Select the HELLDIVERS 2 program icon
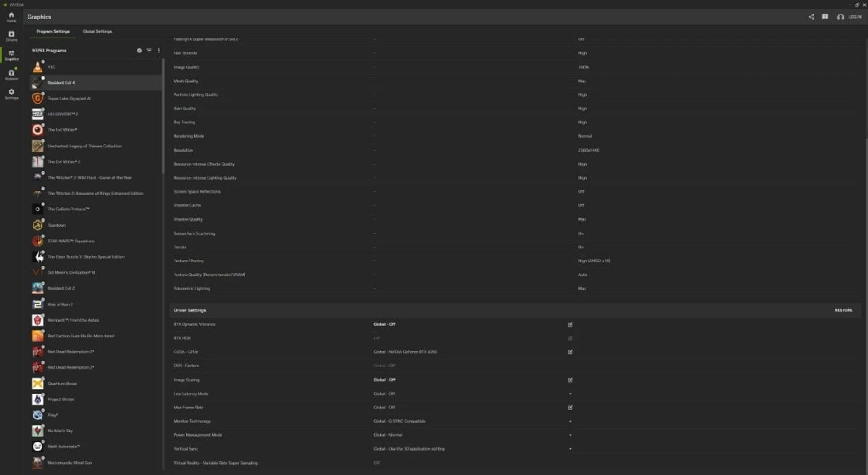The image size is (868, 475). coord(38,114)
